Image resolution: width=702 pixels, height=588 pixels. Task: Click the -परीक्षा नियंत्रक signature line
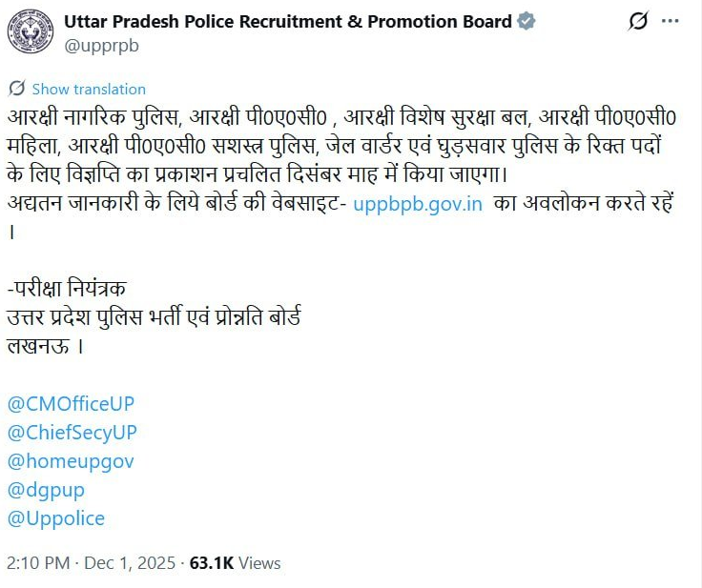click(x=67, y=288)
